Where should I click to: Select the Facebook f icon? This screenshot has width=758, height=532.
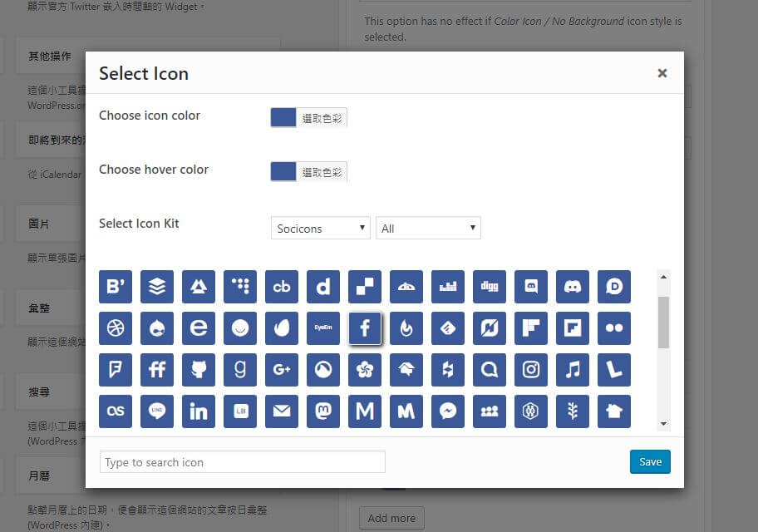(x=365, y=328)
